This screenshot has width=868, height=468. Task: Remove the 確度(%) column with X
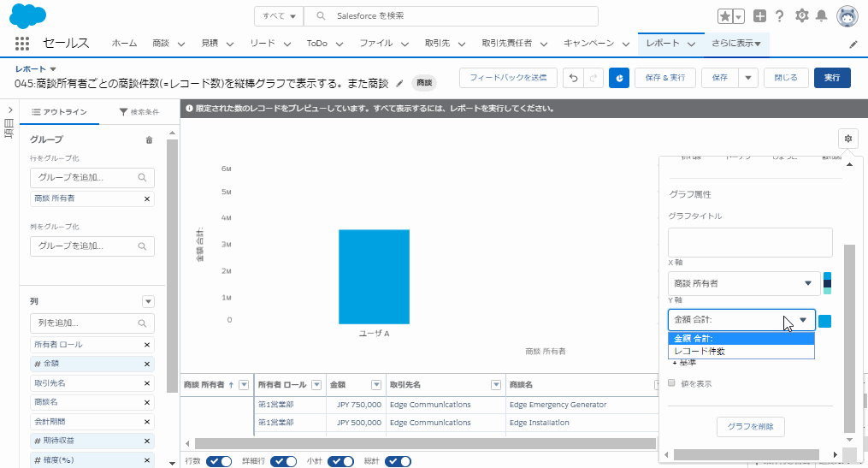coord(147,460)
